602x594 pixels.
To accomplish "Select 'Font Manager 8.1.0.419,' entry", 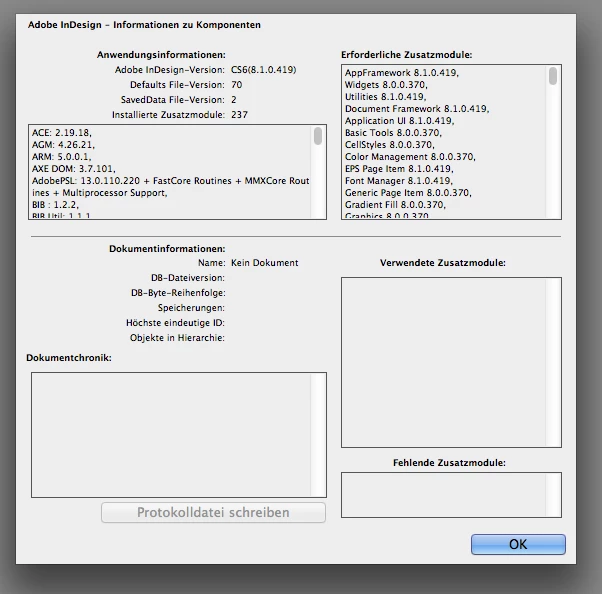I will pos(399,180).
